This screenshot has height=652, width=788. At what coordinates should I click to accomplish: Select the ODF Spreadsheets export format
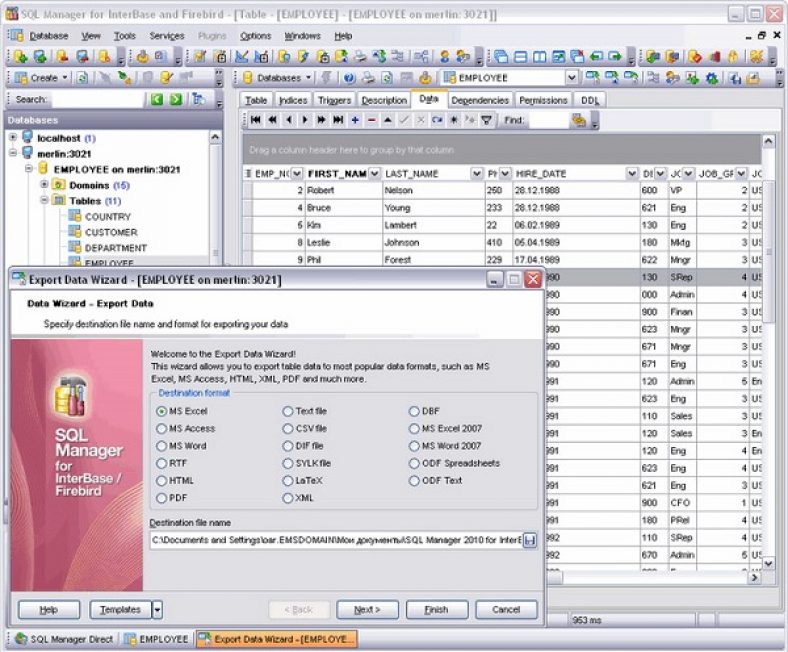(x=414, y=463)
